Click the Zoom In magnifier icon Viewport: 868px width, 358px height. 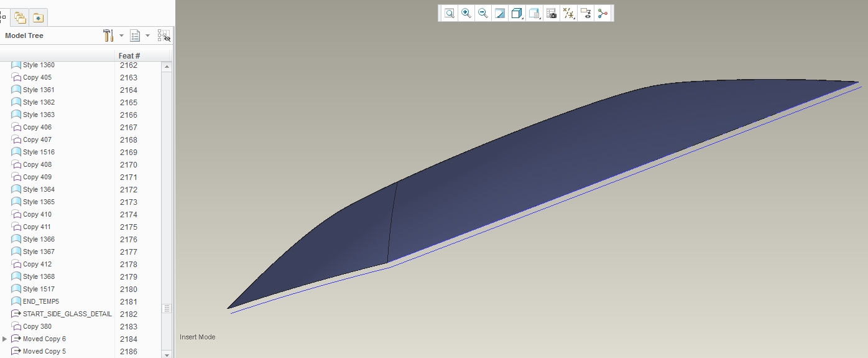coord(466,13)
